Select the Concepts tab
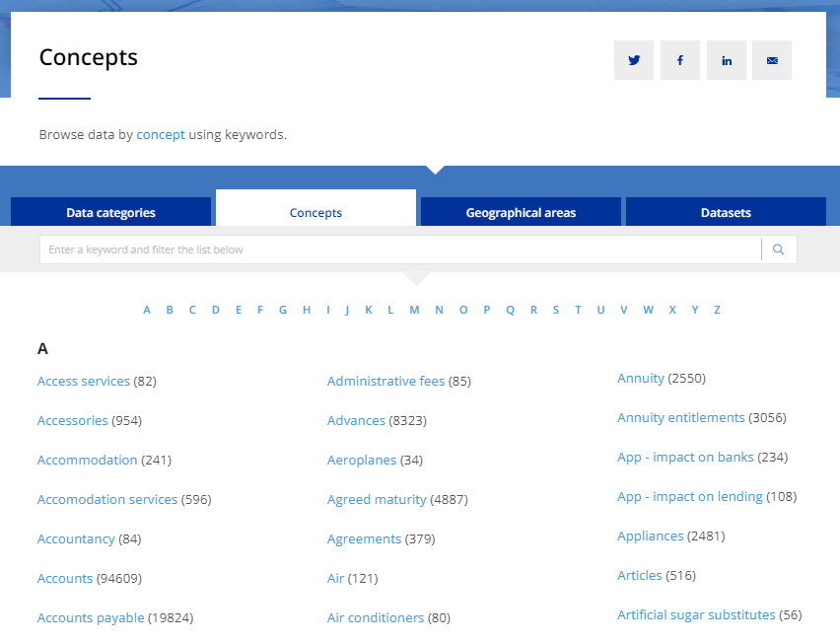The image size is (840, 643). [x=315, y=212]
